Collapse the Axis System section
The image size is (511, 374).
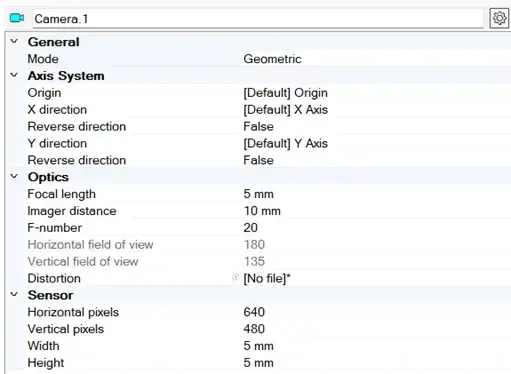point(14,75)
